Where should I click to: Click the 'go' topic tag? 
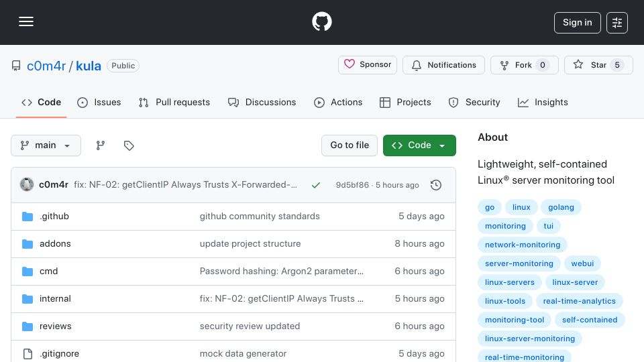point(490,207)
